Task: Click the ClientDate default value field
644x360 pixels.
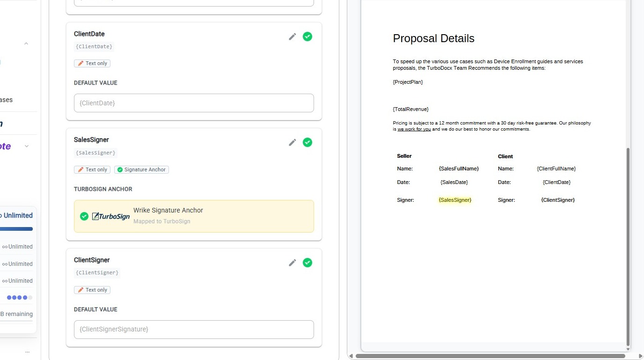Action: click(x=194, y=103)
